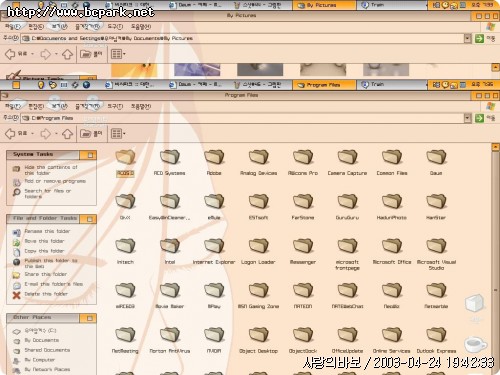Click scroll-up arrow in Program Files window
Image resolution: width=500 pixels, height=375 pixels.
[495, 147]
